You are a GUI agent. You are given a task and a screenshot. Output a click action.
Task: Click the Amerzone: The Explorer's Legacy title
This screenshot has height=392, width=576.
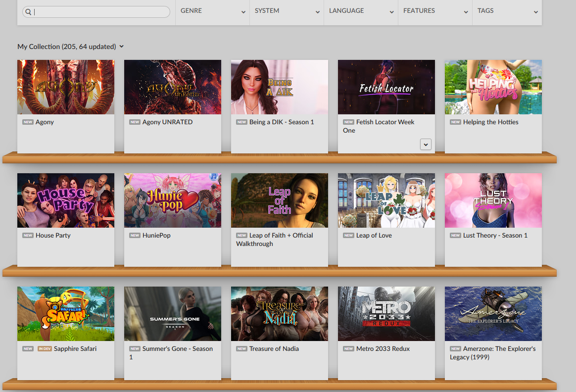point(492,353)
